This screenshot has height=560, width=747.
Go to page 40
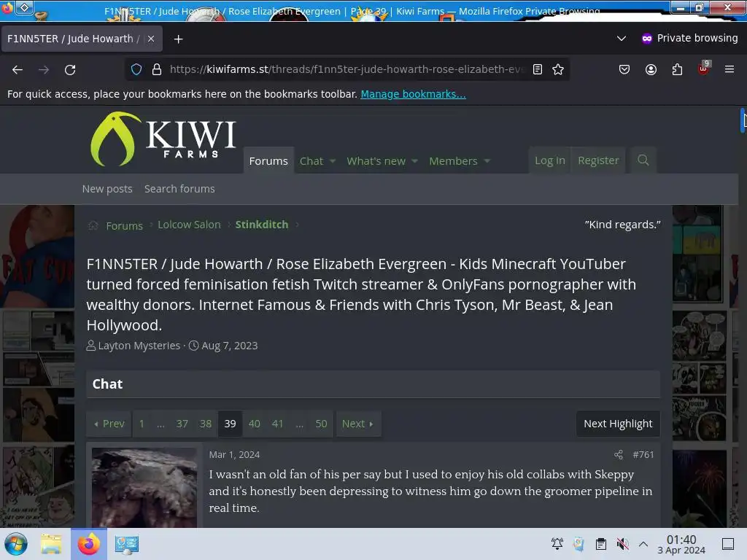255,424
